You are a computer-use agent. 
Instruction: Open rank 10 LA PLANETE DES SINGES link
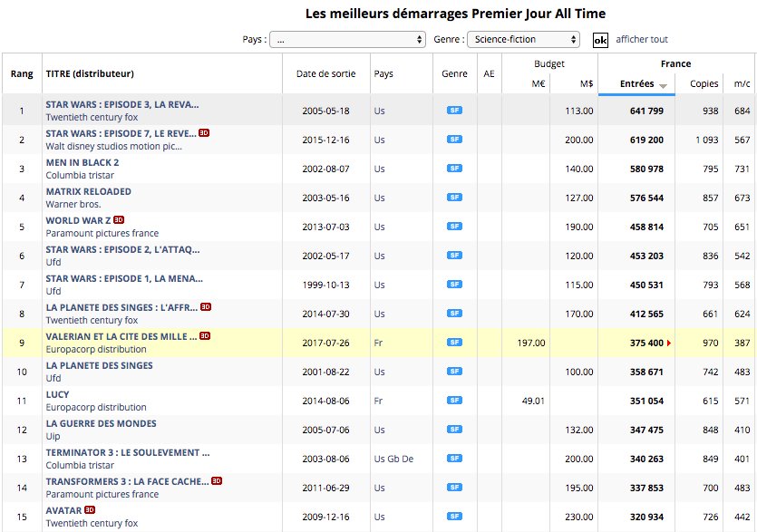(x=99, y=365)
